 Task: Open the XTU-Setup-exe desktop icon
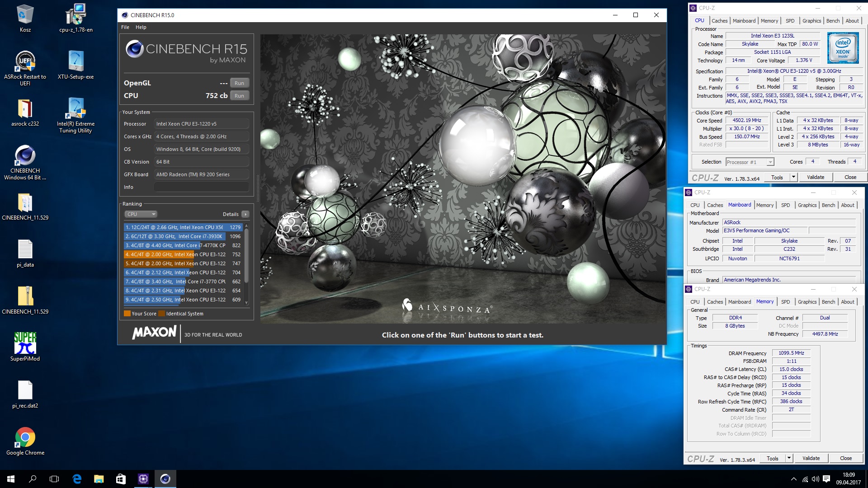click(x=75, y=66)
